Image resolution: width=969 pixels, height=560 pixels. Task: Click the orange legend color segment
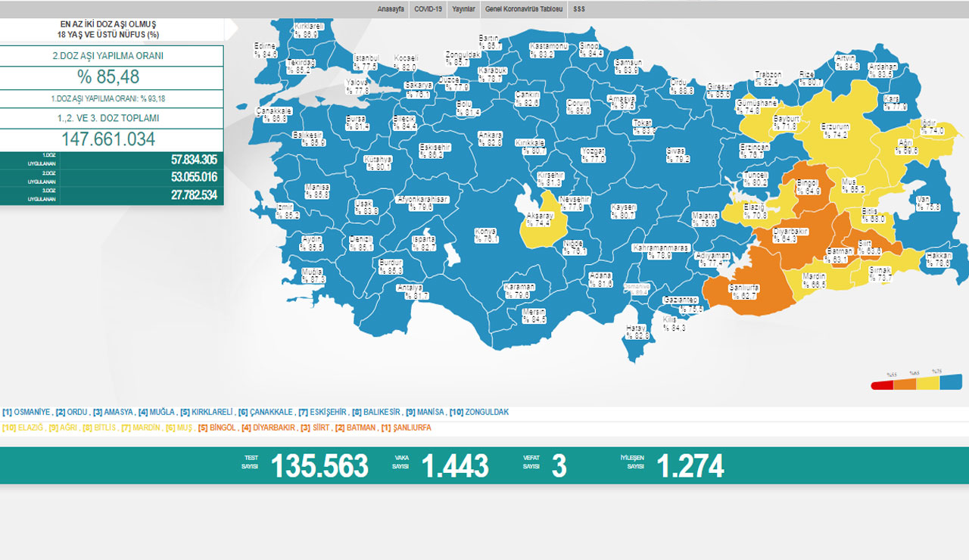pos(905,384)
